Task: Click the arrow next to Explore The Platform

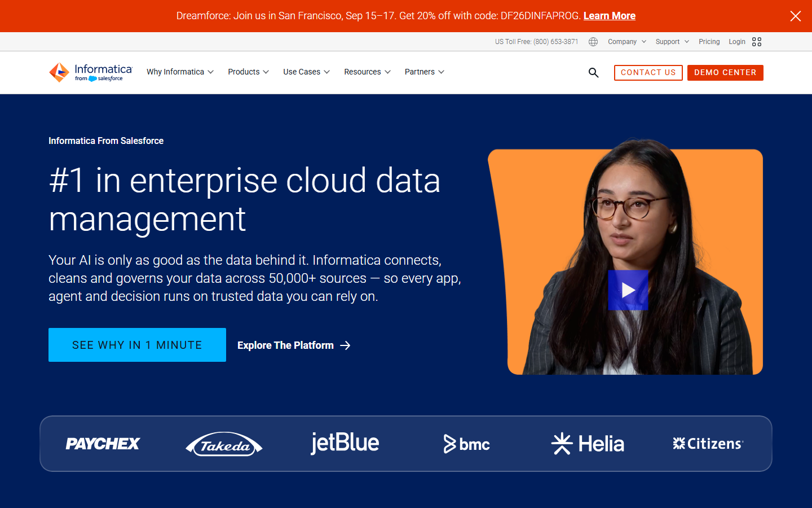Action: pos(345,345)
